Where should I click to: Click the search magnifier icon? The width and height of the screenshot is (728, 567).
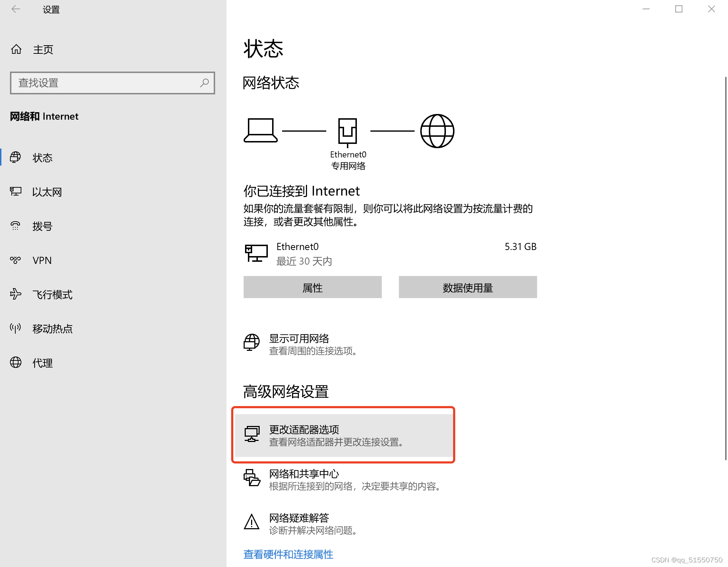click(x=204, y=83)
